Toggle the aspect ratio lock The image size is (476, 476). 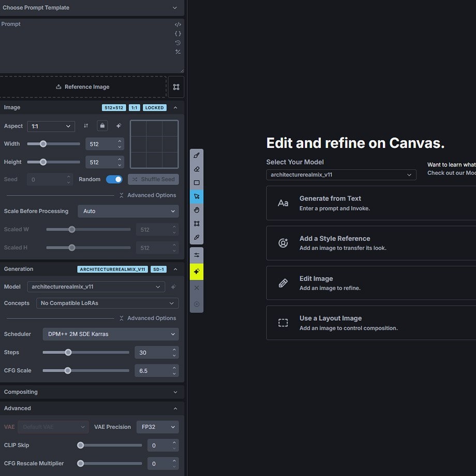point(102,126)
